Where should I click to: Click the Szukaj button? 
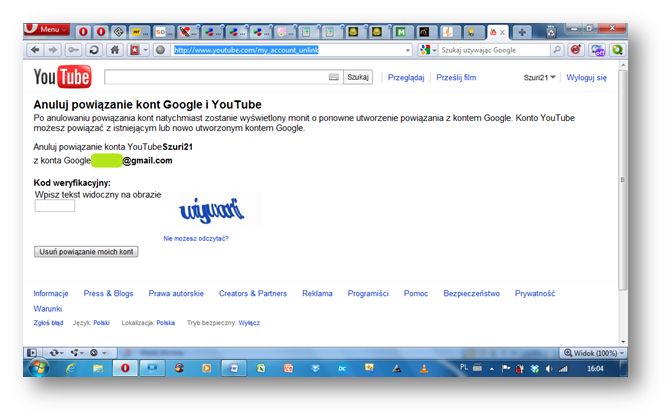358,77
